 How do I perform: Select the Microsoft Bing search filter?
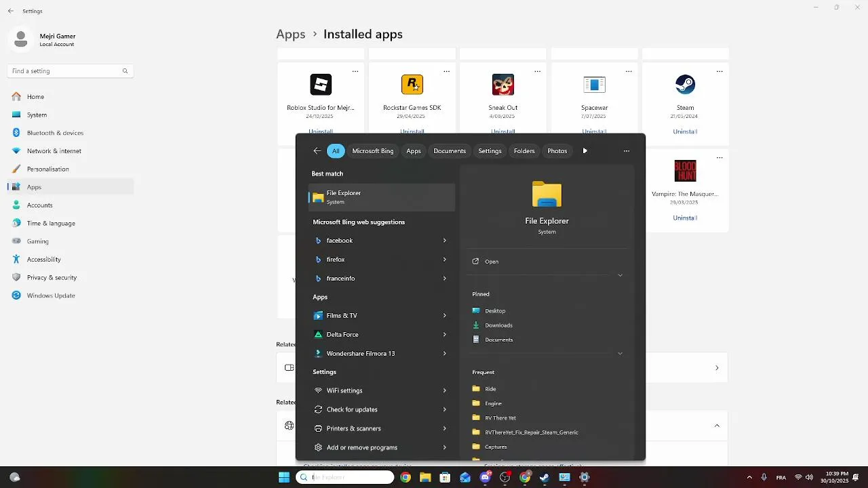pyautogui.click(x=373, y=151)
